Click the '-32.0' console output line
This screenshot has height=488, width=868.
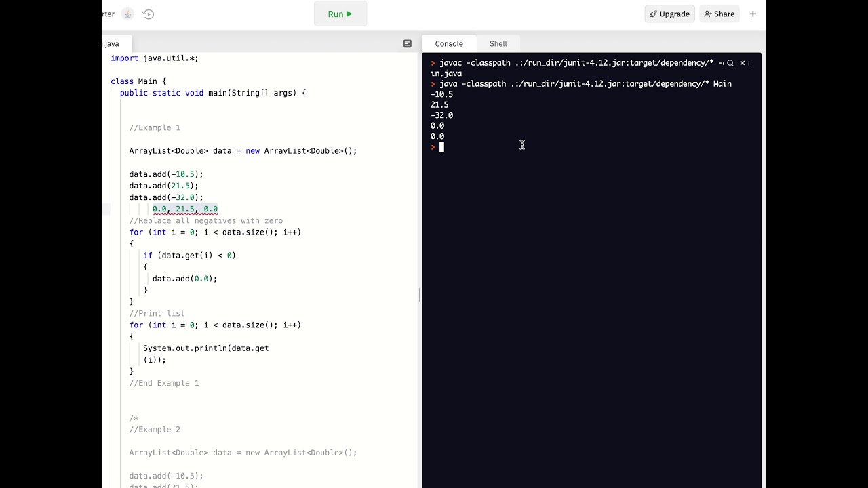441,115
